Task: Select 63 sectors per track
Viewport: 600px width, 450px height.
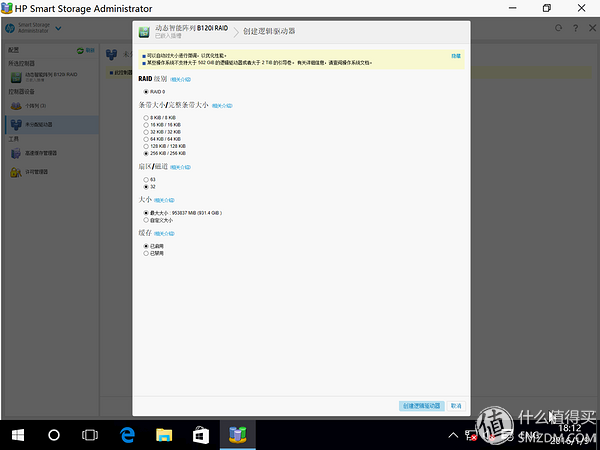Action: click(x=146, y=180)
